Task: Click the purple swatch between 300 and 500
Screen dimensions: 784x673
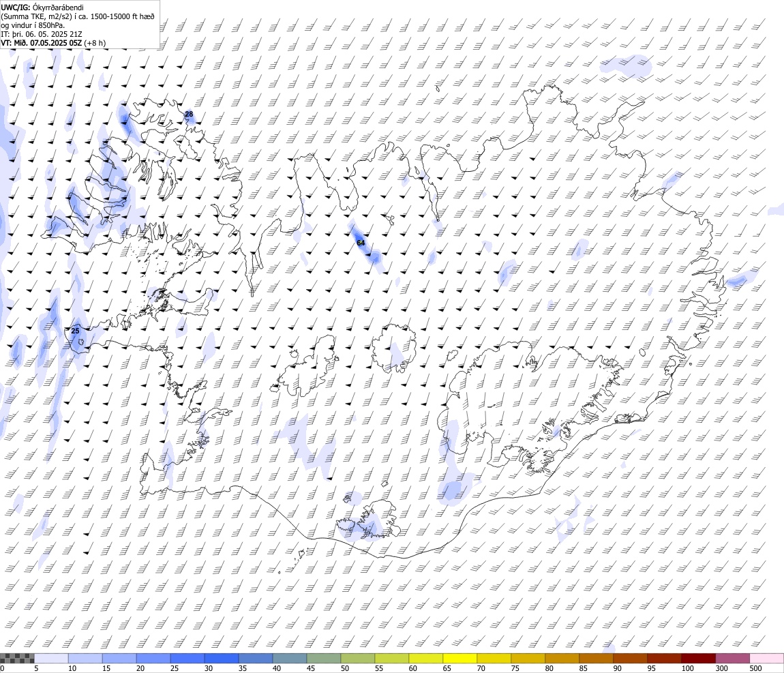Action: click(732, 658)
